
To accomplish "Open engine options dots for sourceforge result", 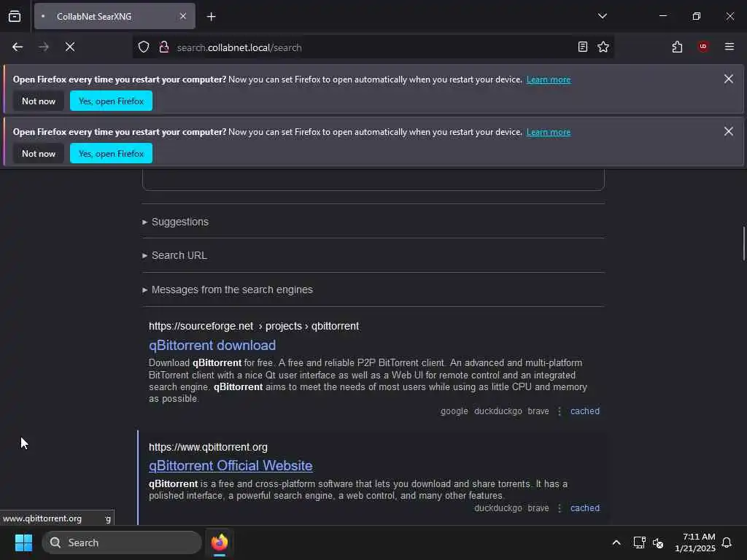I will 560,411.
